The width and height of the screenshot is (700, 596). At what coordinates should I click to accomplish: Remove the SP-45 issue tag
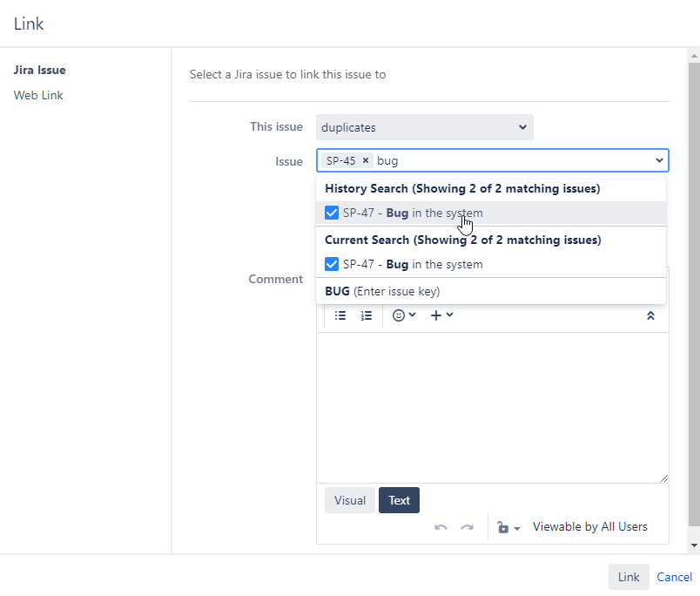[365, 160]
